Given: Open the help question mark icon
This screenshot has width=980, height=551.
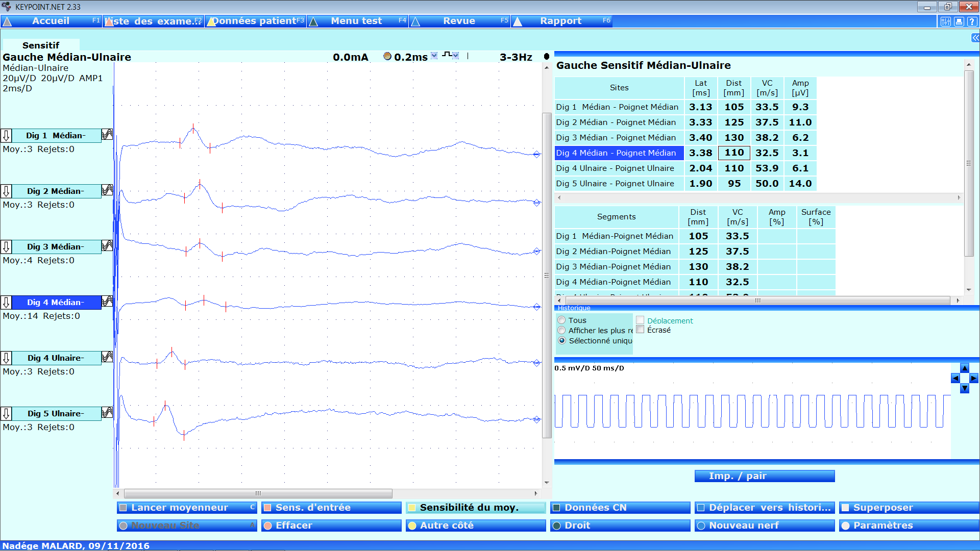Looking at the screenshot, I should pos(972,21).
